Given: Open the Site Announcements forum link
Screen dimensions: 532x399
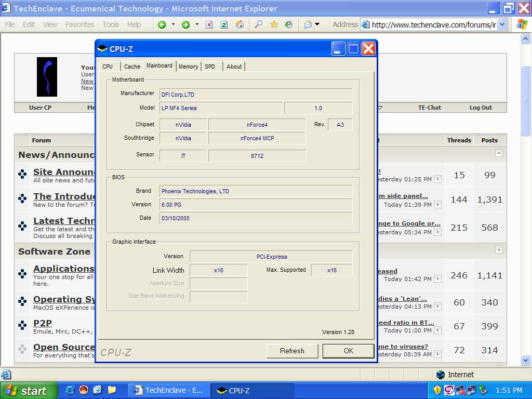Looking at the screenshot, I should 64,172.
